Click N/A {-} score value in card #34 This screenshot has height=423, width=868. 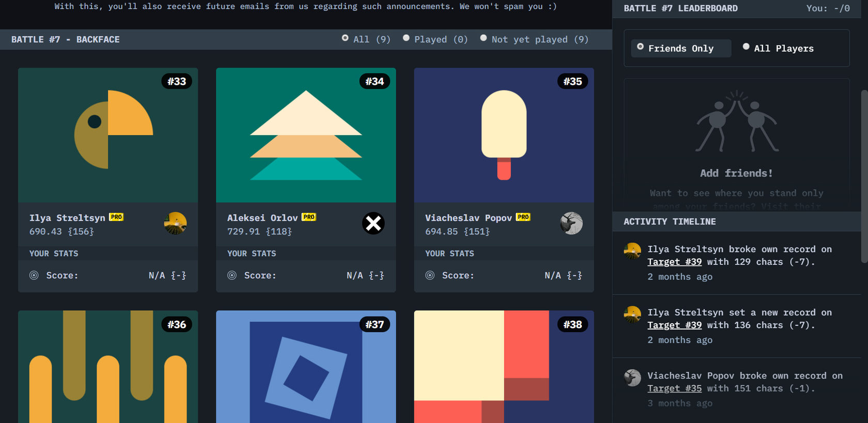[x=365, y=275]
